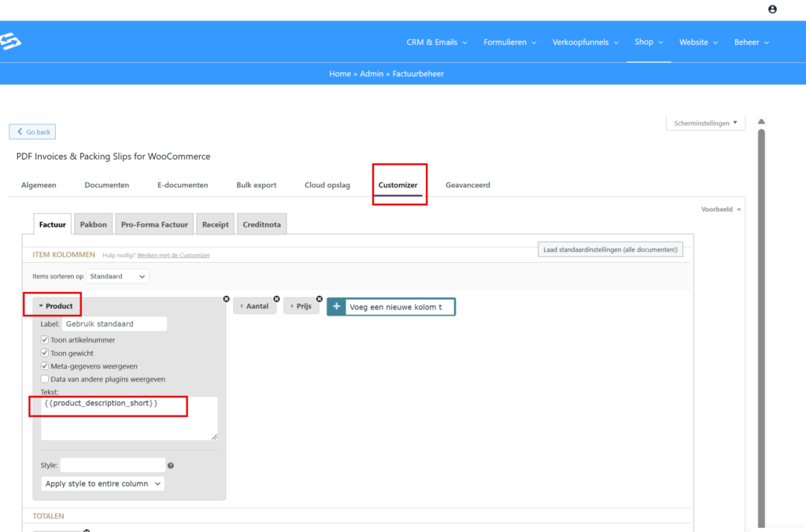806x532 pixels.
Task: Switch to the Geavanceerd tab
Action: click(x=468, y=185)
